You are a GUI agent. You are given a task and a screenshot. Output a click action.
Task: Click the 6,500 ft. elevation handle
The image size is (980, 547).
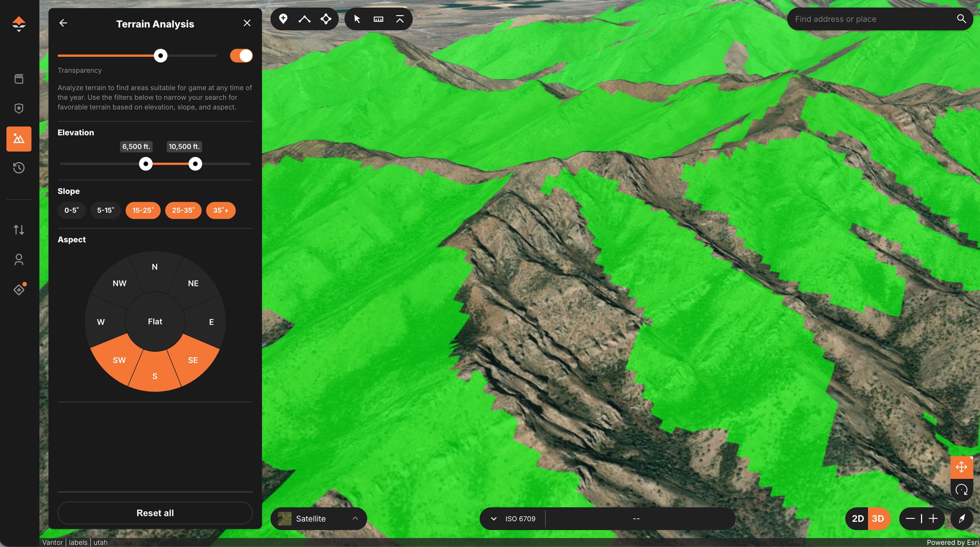[146, 164]
